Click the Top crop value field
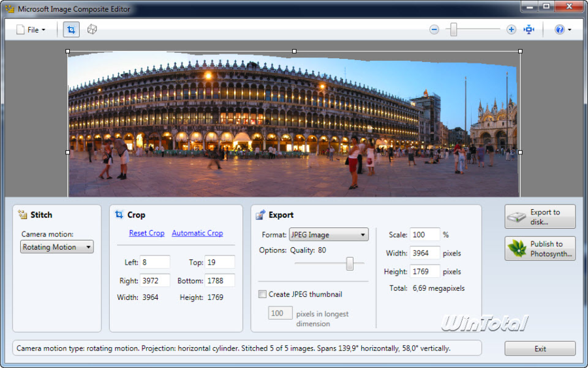This screenshot has width=588, height=368. [220, 262]
